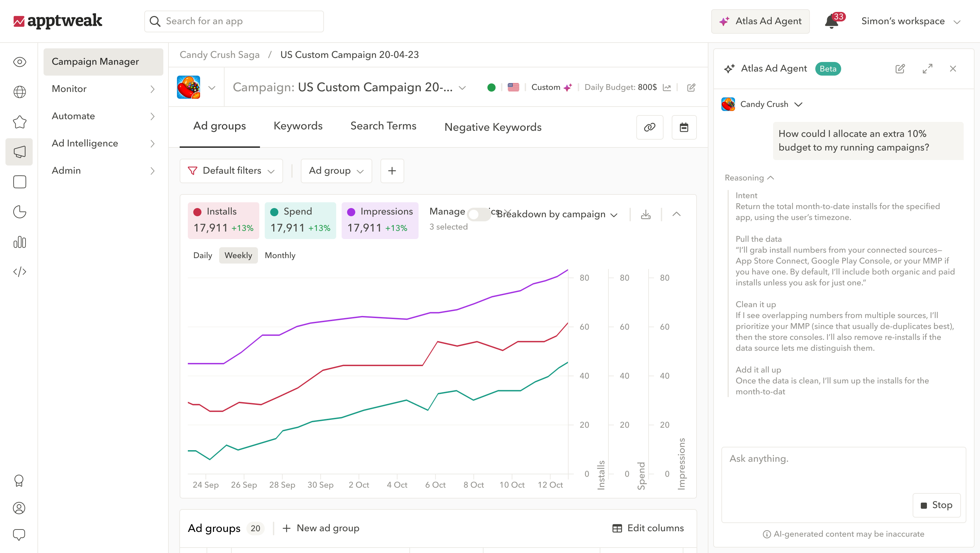The height and width of the screenshot is (553, 980).
Task: Open the Default filters dropdown
Action: 231,171
